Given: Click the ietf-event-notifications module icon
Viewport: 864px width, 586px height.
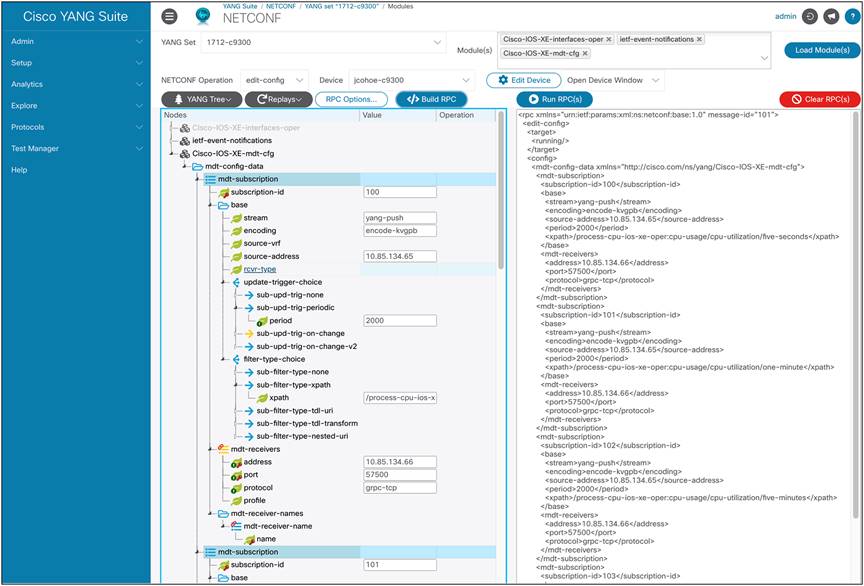Looking at the screenshot, I should 185,141.
